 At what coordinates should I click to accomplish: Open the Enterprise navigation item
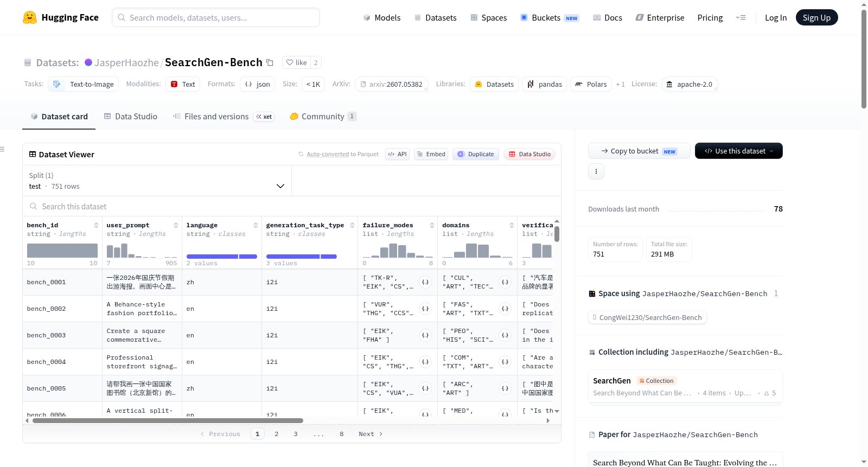click(x=660, y=17)
